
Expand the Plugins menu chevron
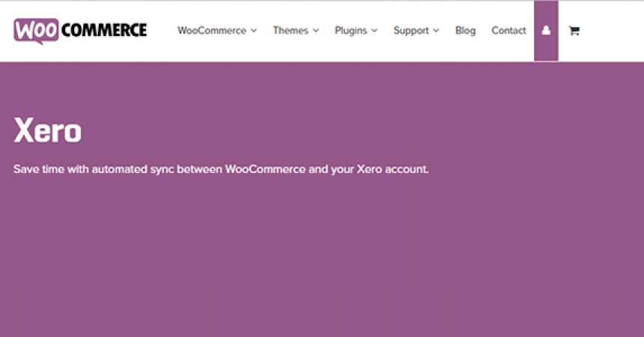374,31
